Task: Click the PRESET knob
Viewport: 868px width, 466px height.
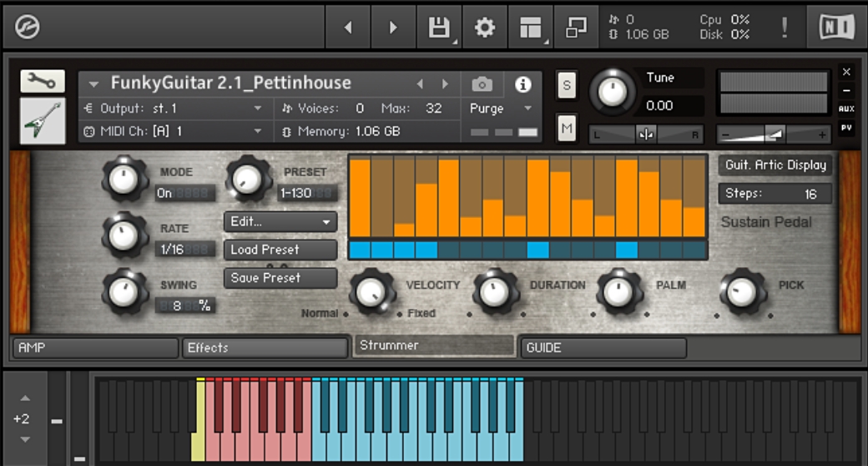Action: coord(248,180)
